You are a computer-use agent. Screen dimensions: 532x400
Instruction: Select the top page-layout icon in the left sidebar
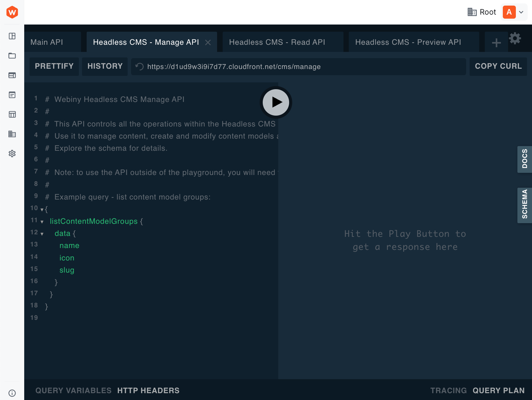click(x=12, y=36)
